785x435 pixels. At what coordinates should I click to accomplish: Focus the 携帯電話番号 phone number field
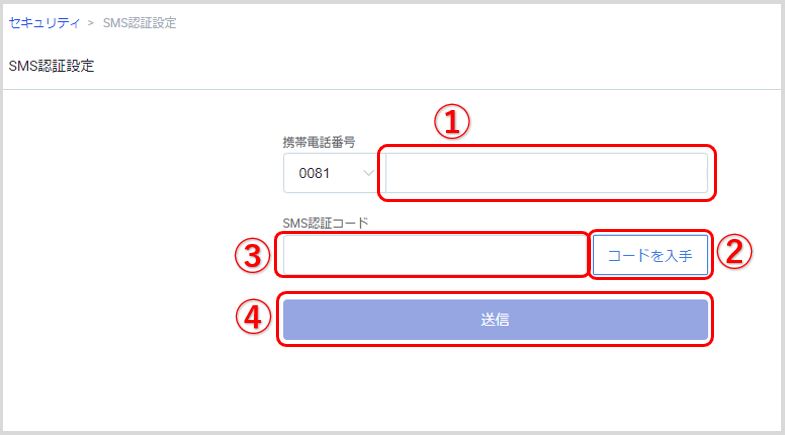pos(546,173)
